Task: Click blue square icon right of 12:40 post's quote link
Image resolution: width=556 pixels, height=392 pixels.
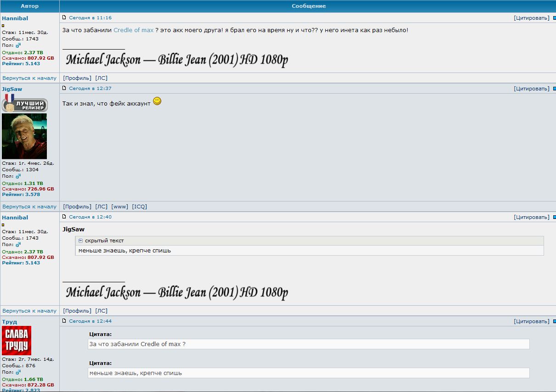Action: point(554,217)
